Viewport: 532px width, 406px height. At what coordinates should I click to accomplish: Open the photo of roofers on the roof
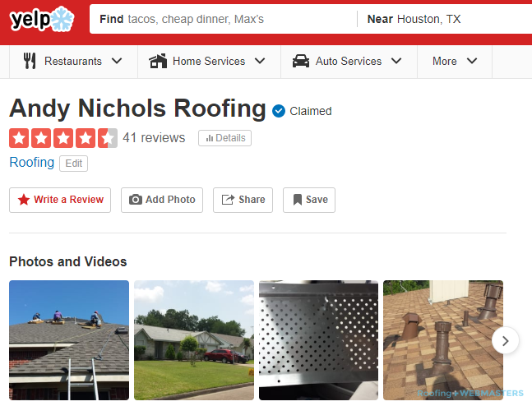[69, 340]
